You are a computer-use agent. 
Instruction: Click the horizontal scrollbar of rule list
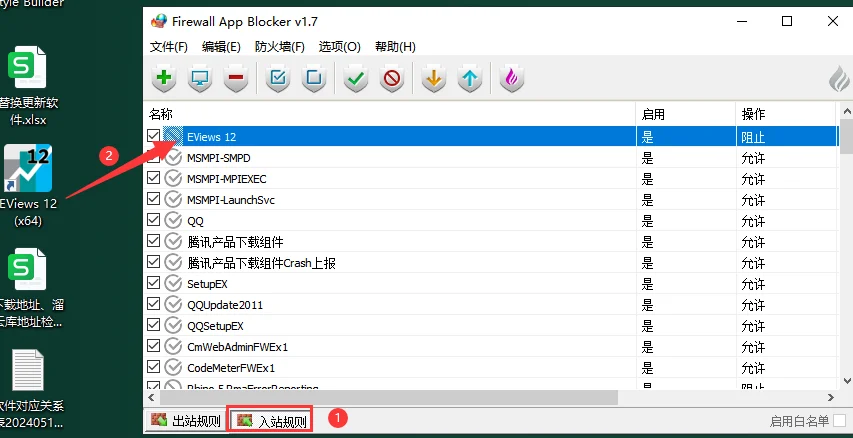tap(380, 397)
